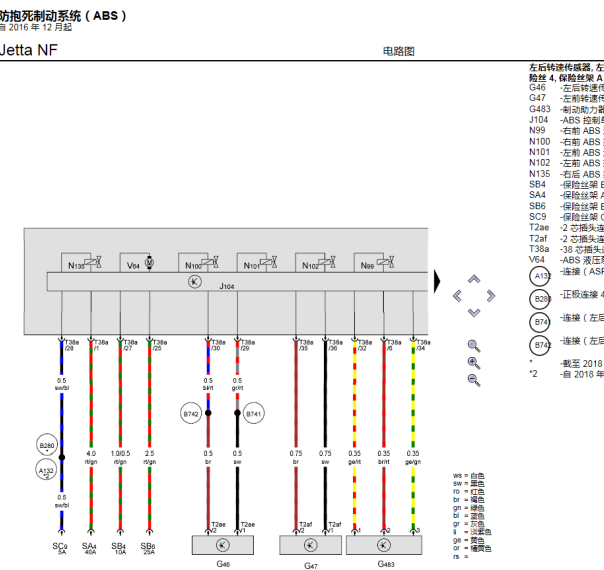
Task: Click the 0.35 ge/gn wire label
Action: (x=413, y=458)
